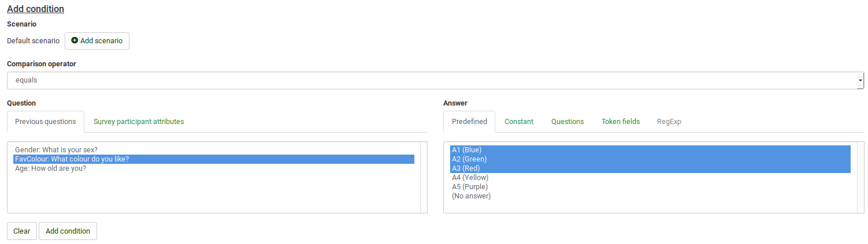Open the Questions answer tab
868x244 pixels.
[x=567, y=122]
